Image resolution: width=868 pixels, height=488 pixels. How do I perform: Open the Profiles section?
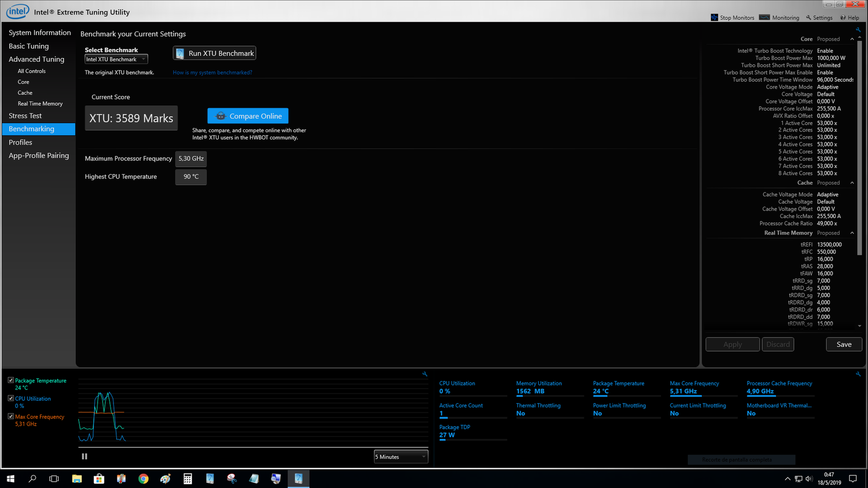(20, 142)
